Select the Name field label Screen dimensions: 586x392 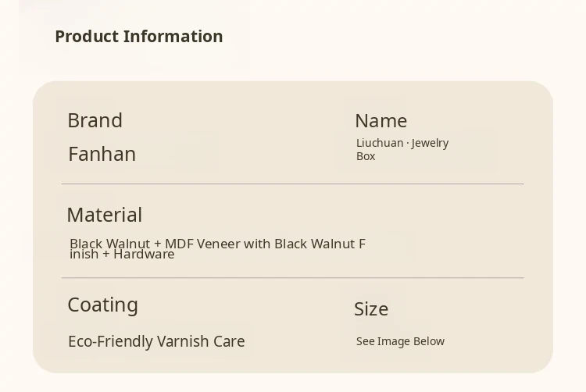[x=381, y=121]
